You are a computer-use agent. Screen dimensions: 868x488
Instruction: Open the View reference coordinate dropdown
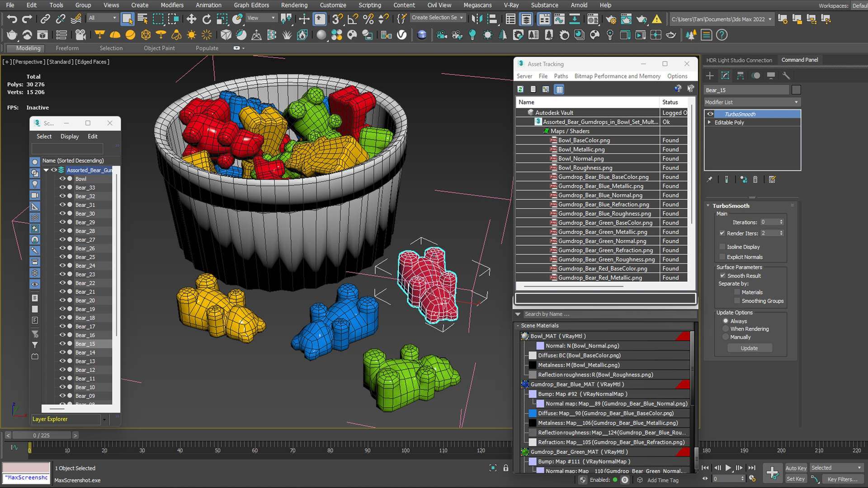pyautogui.click(x=261, y=18)
